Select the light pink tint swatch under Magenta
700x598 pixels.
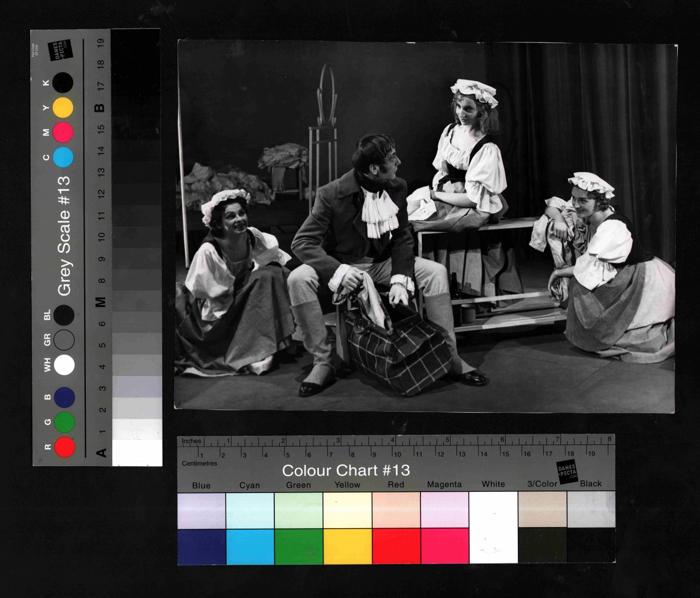pos(445,510)
